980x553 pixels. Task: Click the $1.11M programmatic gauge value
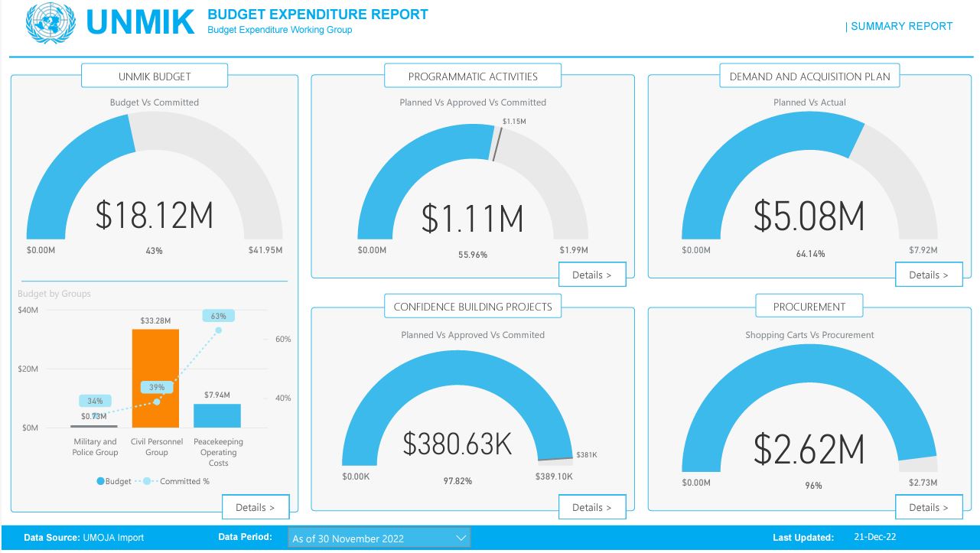(473, 219)
